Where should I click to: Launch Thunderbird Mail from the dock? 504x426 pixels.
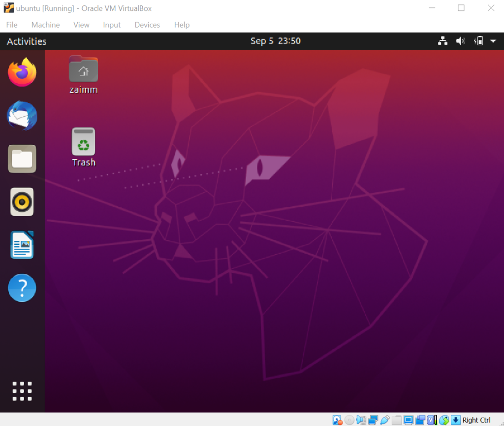pos(22,116)
